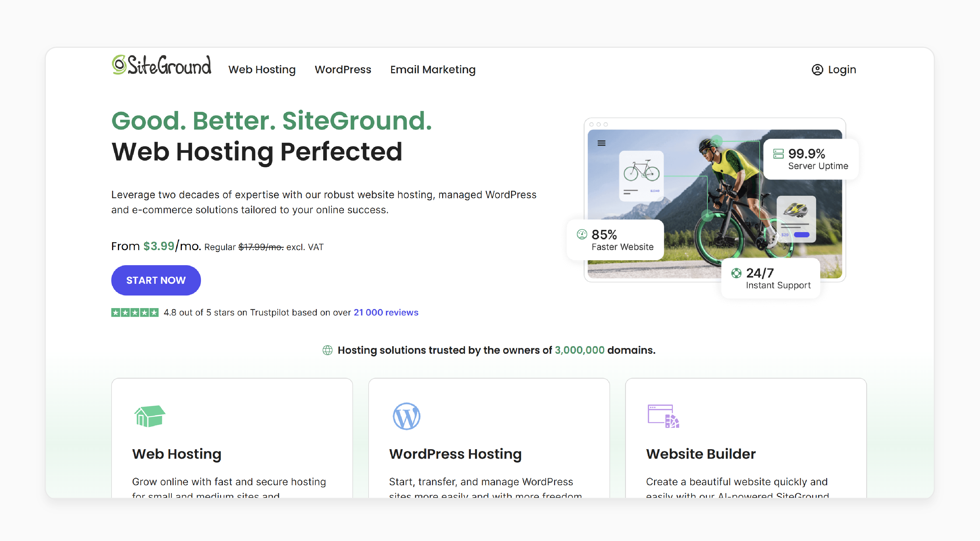Click the lifebuoy icon next to 24/7

coord(736,273)
